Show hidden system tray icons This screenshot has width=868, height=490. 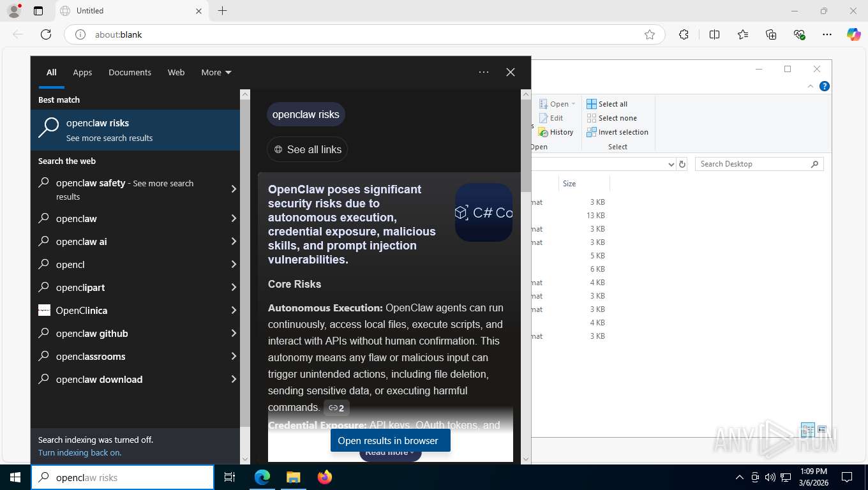tap(740, 477)
